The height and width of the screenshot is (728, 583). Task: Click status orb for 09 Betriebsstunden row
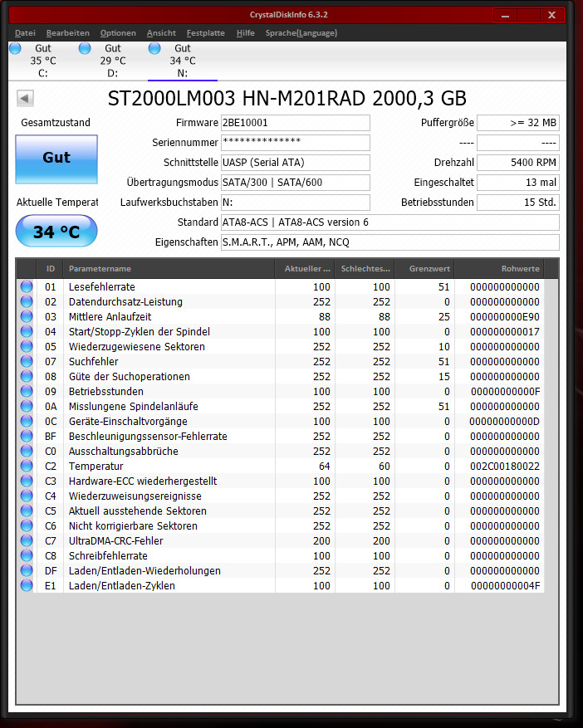27,391
